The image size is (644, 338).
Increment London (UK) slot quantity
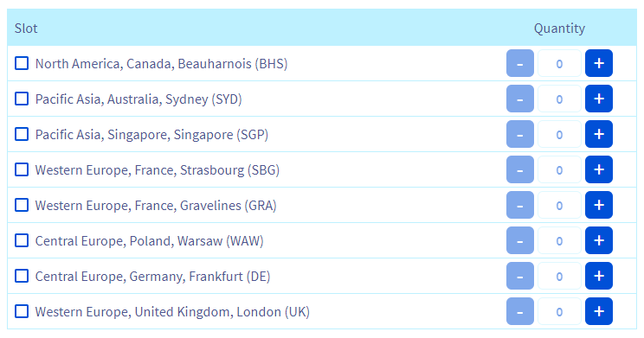tap(599, 311)
